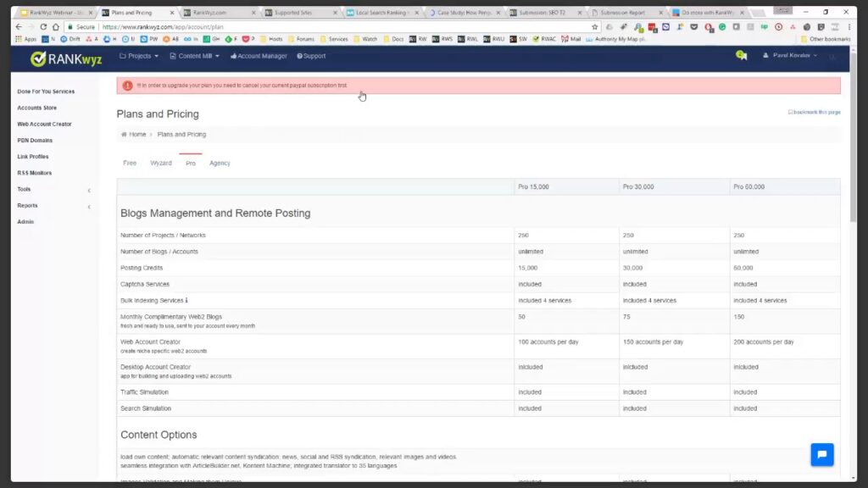
Task: Expand the Tools sidebar section
Action: [x=53, y=189]
